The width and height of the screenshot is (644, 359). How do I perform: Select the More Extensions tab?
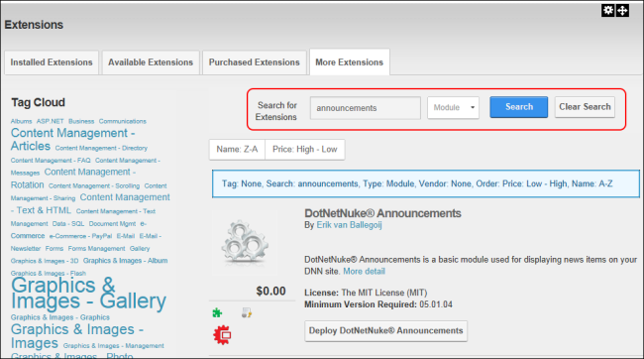(349, 62)
